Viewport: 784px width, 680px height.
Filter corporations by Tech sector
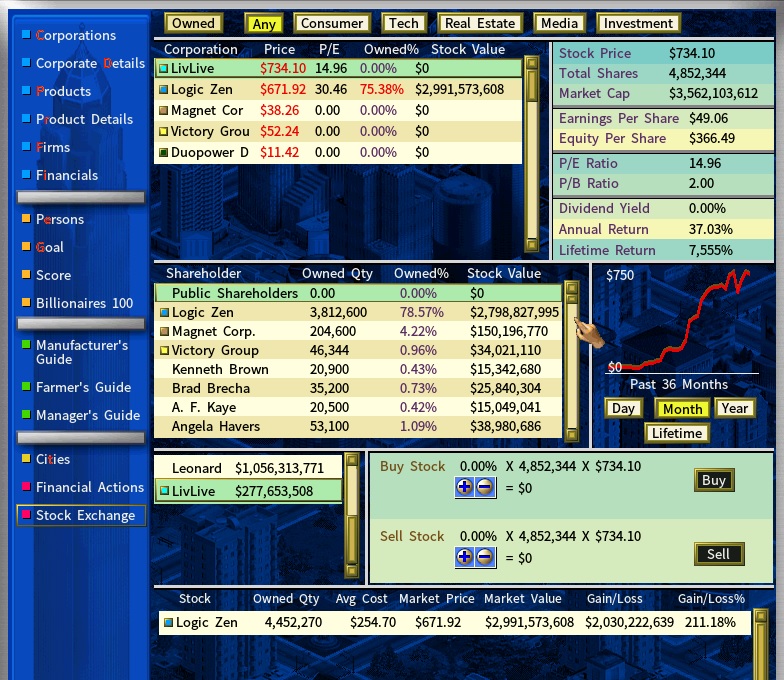(x=404, y=24)
